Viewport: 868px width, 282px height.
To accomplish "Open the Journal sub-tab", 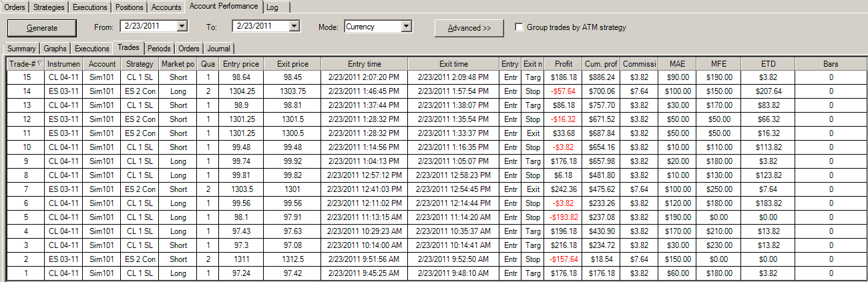I will point(218,49).
